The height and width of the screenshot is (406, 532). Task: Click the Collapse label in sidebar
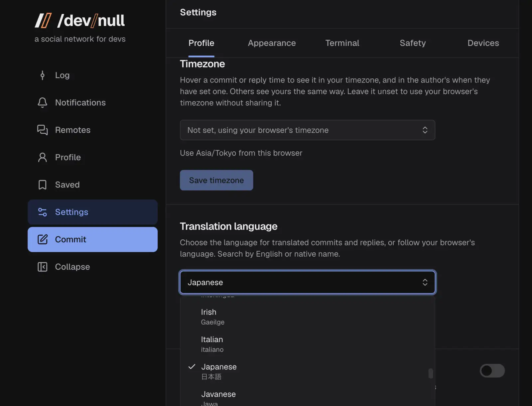pos(72,267)
